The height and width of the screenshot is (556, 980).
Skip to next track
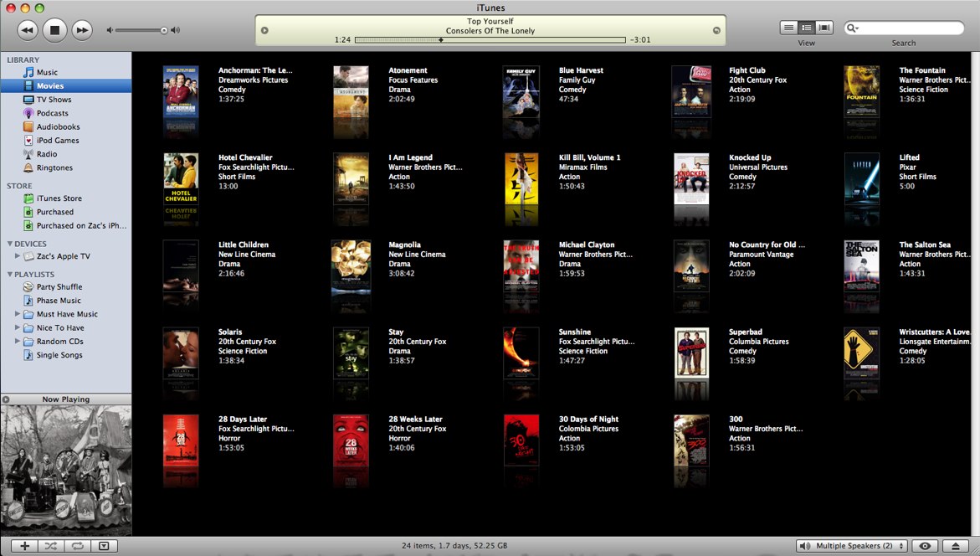click(x=82, y=30)
